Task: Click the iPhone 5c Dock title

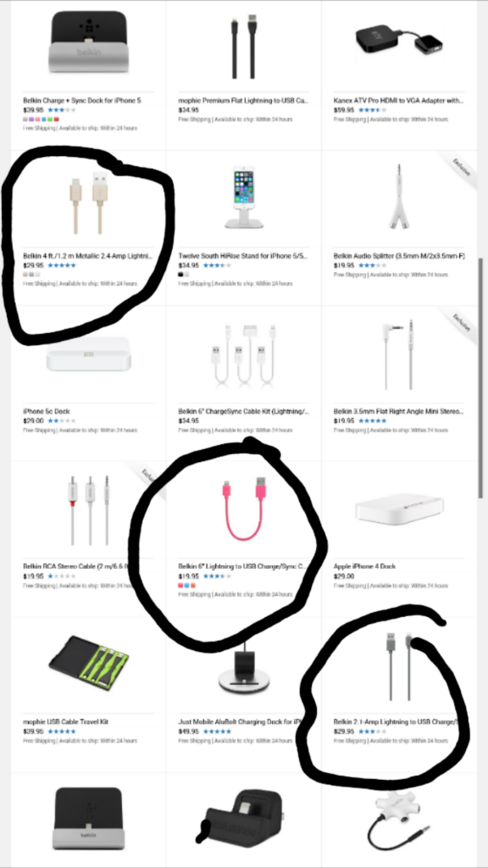Action: tap(47, 411)
